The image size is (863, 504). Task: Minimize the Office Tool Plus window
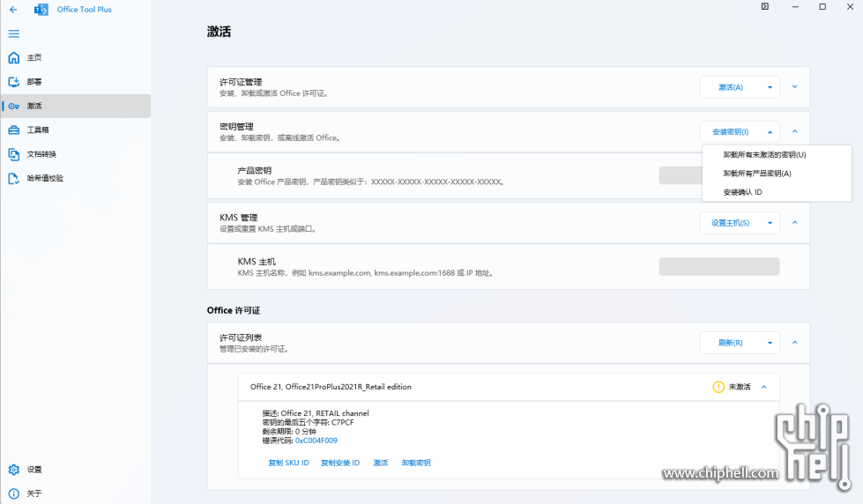click(795, 6)
